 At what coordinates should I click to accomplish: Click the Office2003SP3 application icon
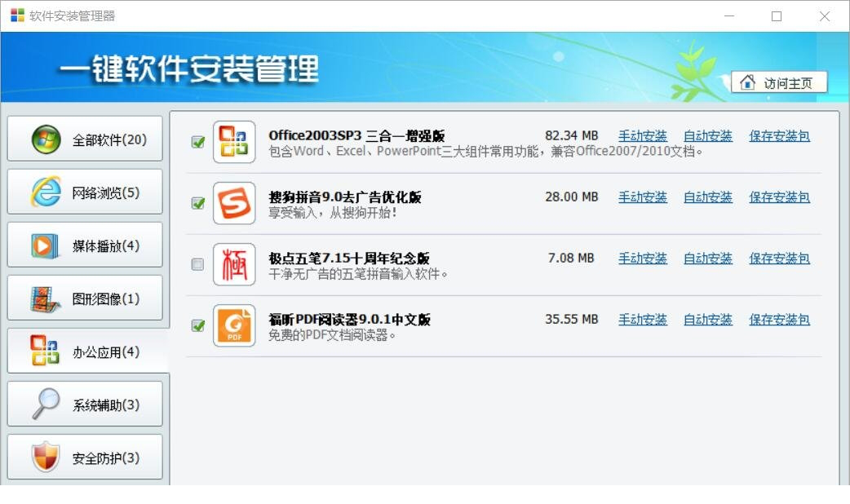pyautogui.click(x=234, y=142)
